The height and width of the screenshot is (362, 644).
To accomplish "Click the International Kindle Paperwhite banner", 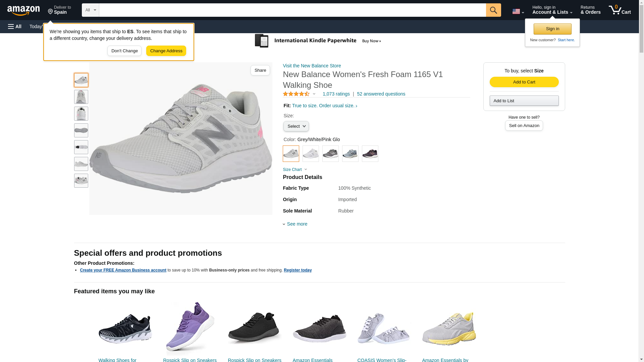I will (x=318, y=41).
